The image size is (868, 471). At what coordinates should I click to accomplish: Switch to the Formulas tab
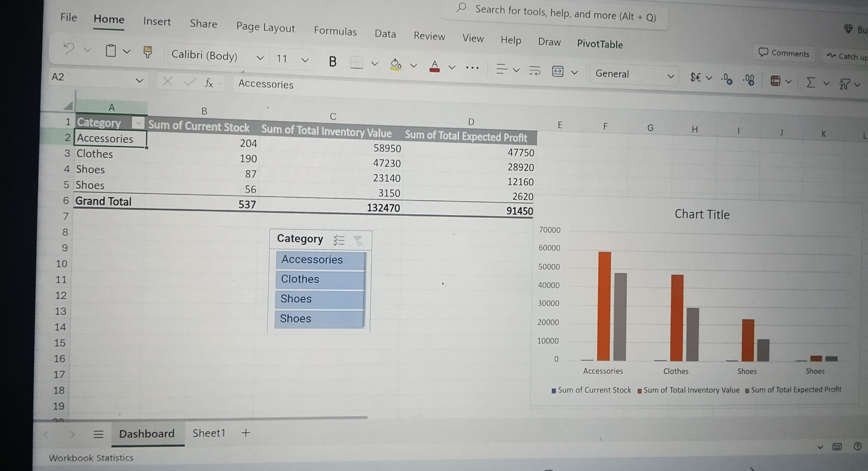pyautogui.click(x=335, y=31)
